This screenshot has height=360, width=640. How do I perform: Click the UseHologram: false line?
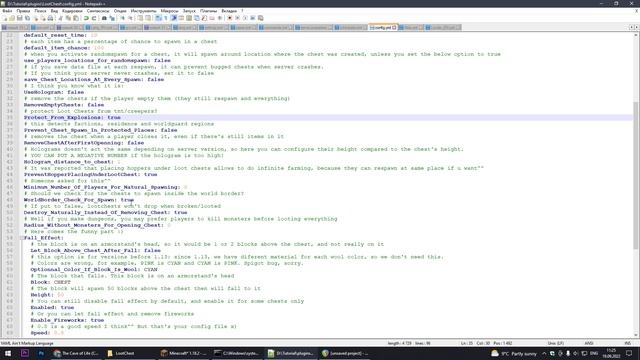click(x=54, y=92)
